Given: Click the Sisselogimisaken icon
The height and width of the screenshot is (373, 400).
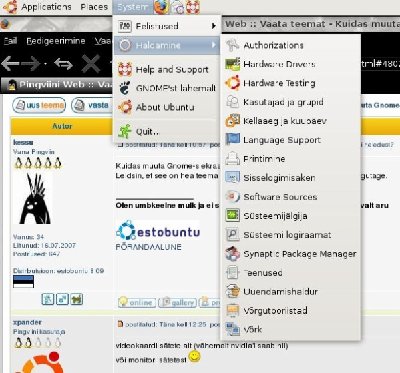Looking at the screenshot, I should click(x=232, y=178).
